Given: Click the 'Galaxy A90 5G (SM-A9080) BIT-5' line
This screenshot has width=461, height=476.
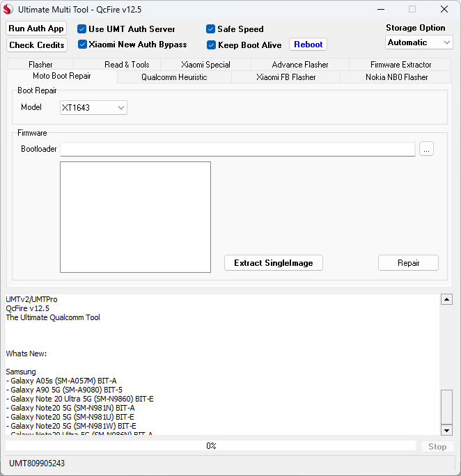Looking at the screenshot, I should pos(64,390).
